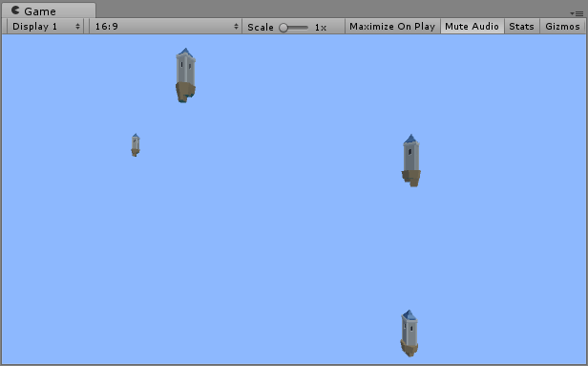Toggle the Stats overlay

pos(521,26)
